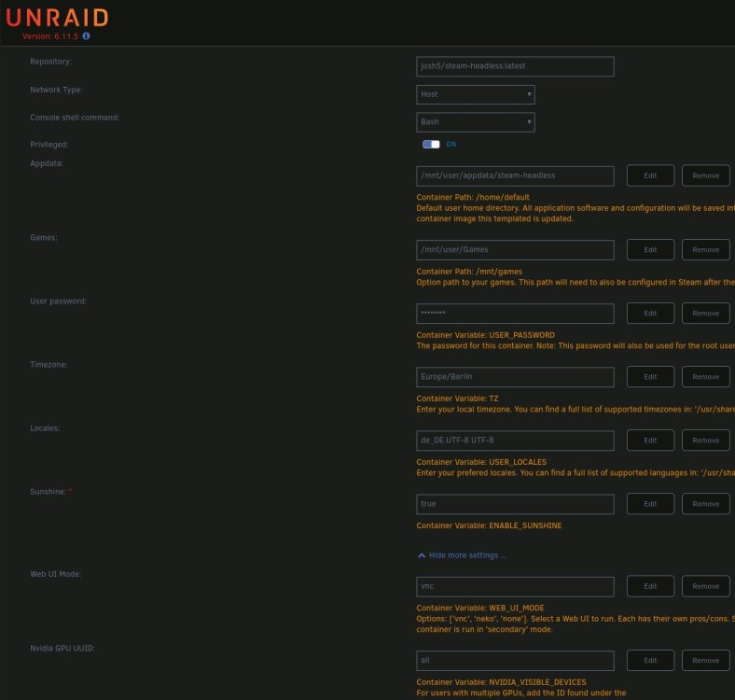Remove the Games path entry
Viewport: 735px width, 700px height.
(705, 249)
